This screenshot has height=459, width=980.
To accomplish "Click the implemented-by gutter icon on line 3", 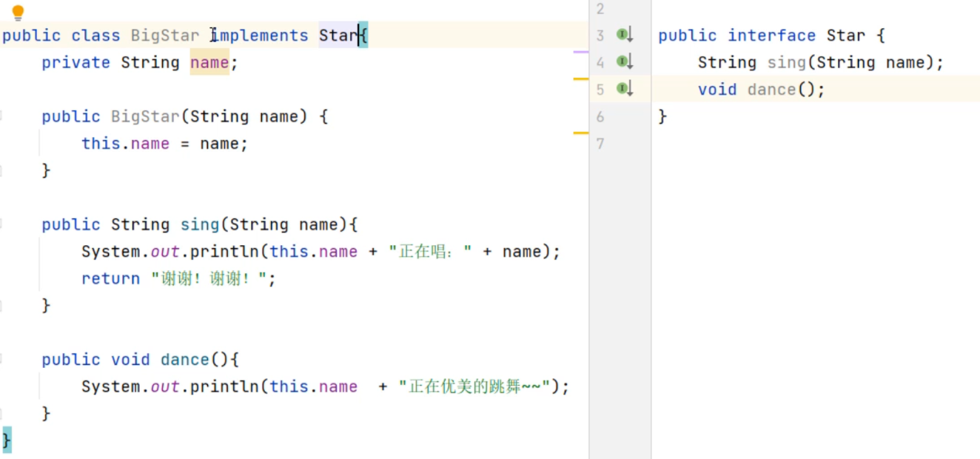I will tap(625, 35).
